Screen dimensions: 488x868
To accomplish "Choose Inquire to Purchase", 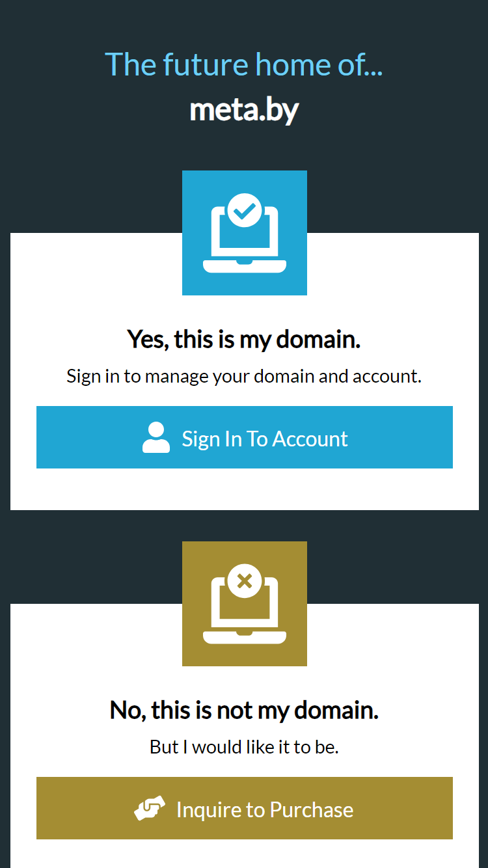I will pyautogui.click(x=245, y=808).
